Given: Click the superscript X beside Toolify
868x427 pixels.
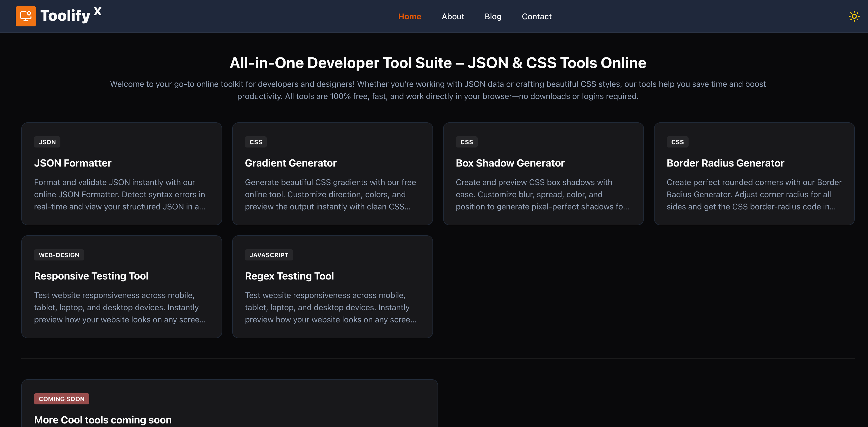Looking at the screenshot, I should tap(98, 11).
